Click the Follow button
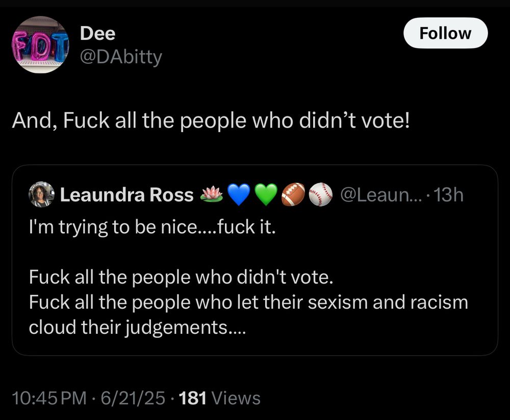This screenshot has height=420, width=510. tap(445, 33)
